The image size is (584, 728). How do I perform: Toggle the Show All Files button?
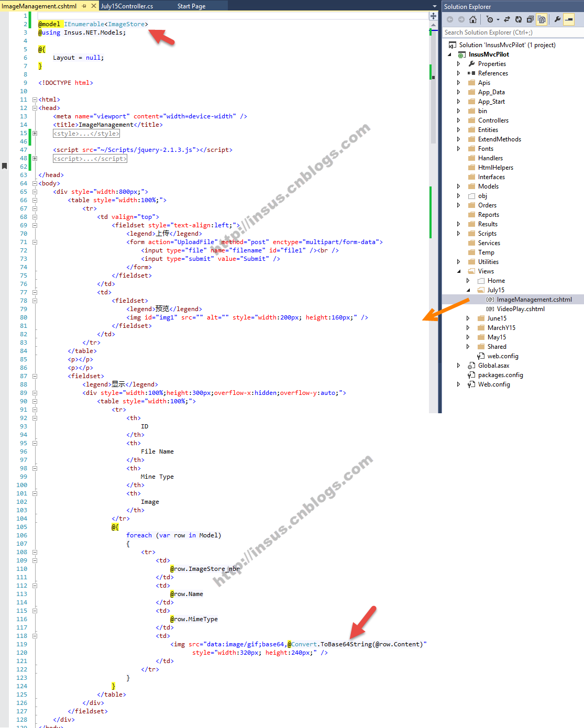pyautogui.click(x=542, y=19)
